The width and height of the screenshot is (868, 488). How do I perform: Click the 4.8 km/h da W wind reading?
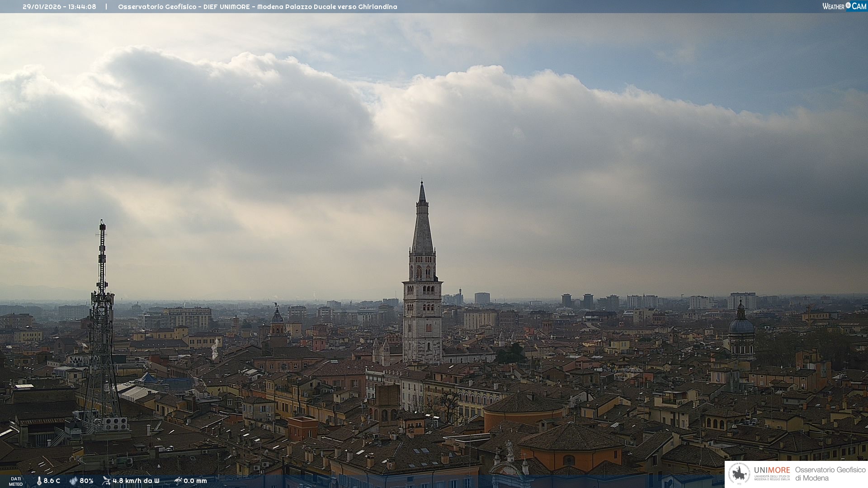[136, 481]
